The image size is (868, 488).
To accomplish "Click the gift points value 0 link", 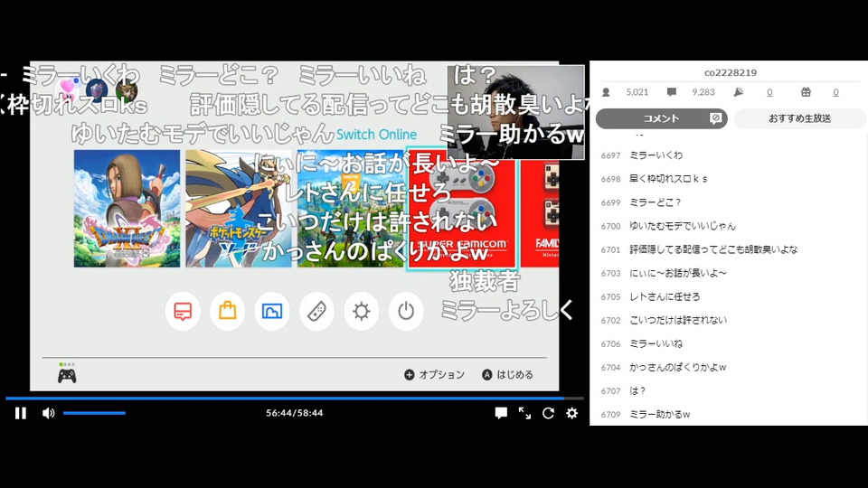I will coord(835,92).
